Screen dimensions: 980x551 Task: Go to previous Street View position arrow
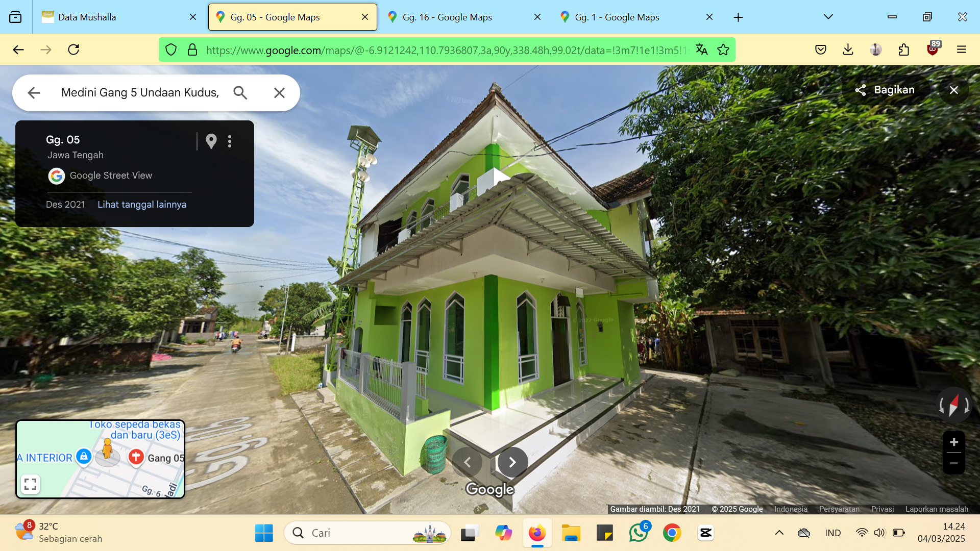pos(467,462)
